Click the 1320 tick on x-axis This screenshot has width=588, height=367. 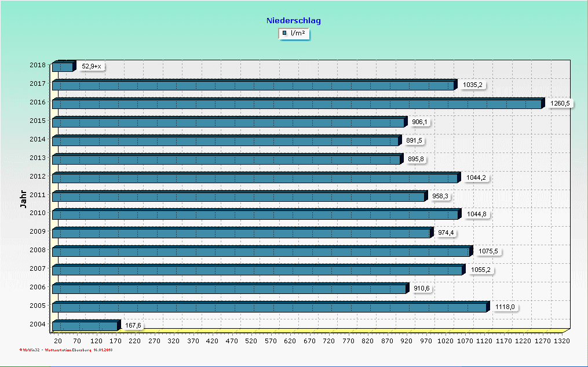click(562, 342)
